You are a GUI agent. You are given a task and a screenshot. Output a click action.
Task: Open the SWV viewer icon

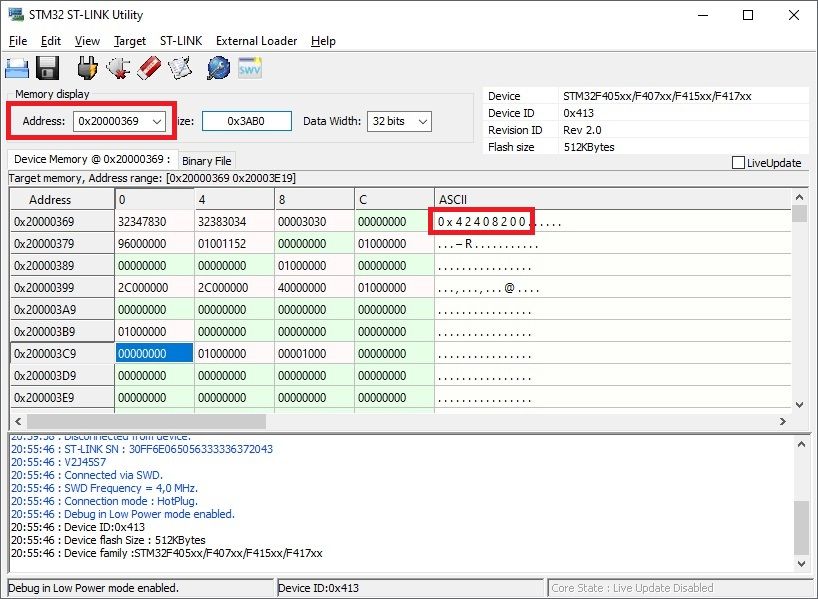249,68
